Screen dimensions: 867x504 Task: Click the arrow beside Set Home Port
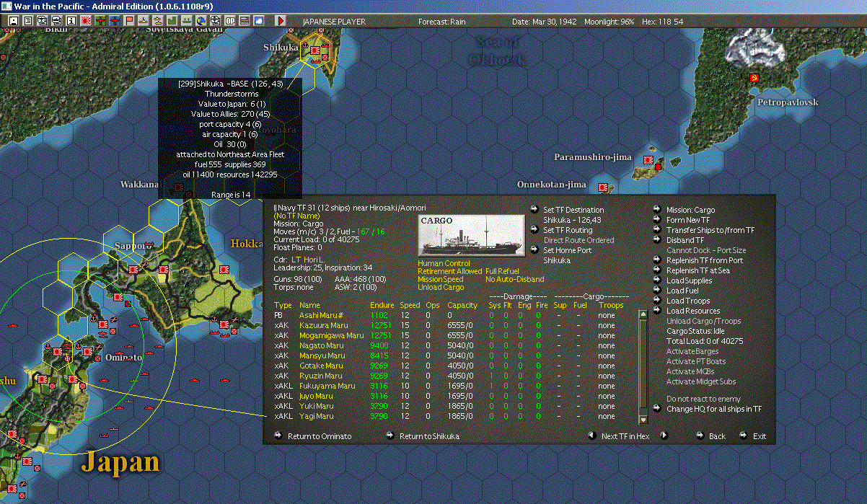(534, 250)
